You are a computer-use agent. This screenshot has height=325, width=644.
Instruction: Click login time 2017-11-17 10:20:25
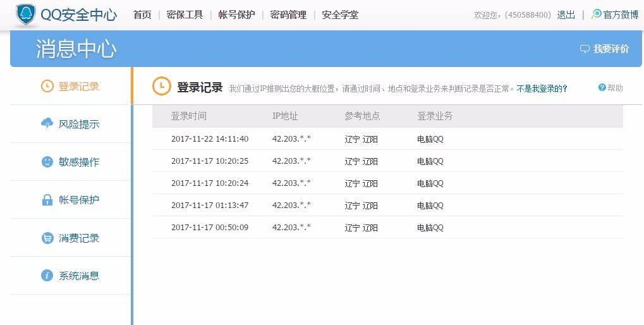click(210, 161)
